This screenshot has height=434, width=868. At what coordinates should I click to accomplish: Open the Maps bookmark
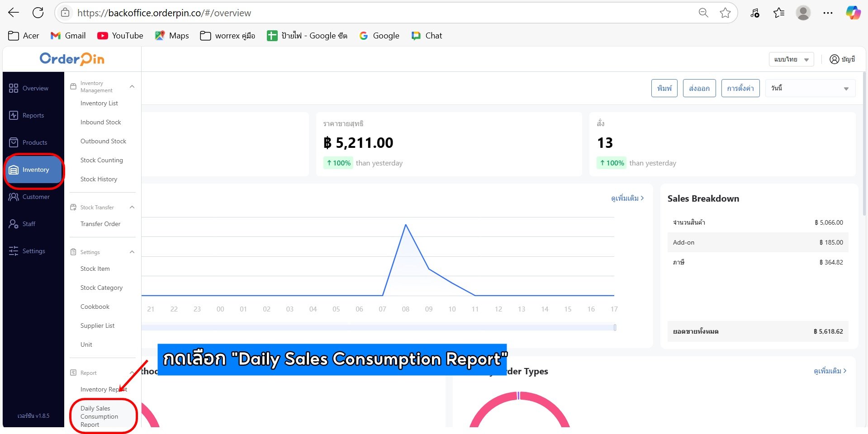(x=172, y=36)
